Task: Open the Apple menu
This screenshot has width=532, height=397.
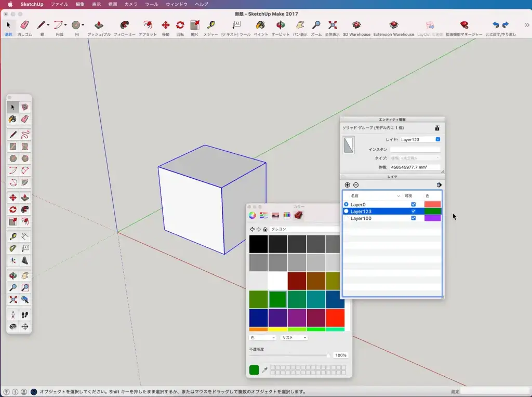Action: [10, 4]
